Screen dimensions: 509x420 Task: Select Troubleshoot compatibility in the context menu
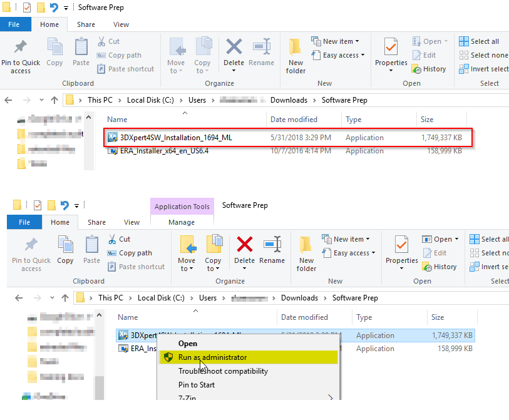pos(223,371)
